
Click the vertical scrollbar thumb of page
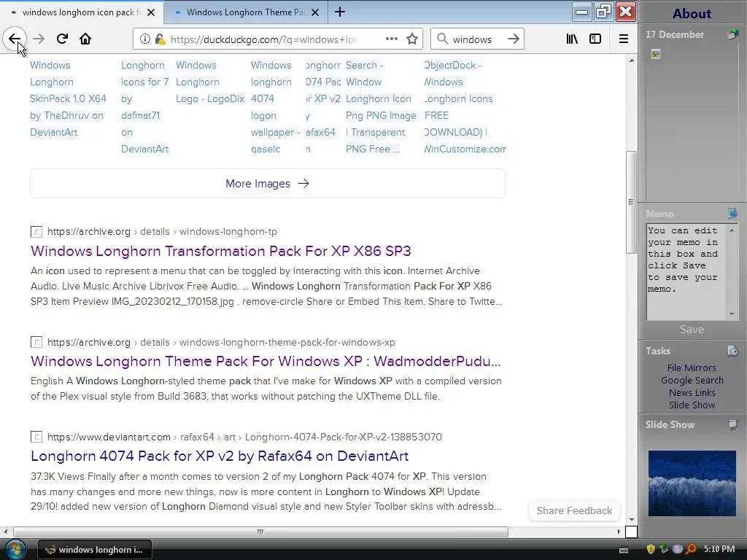coord(631,203)
